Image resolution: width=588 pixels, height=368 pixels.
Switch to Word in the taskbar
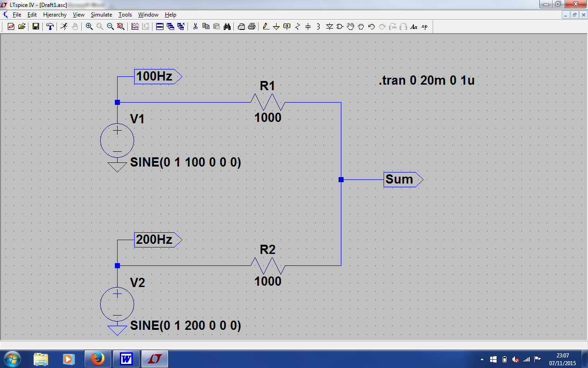click(x=126, y=359)
